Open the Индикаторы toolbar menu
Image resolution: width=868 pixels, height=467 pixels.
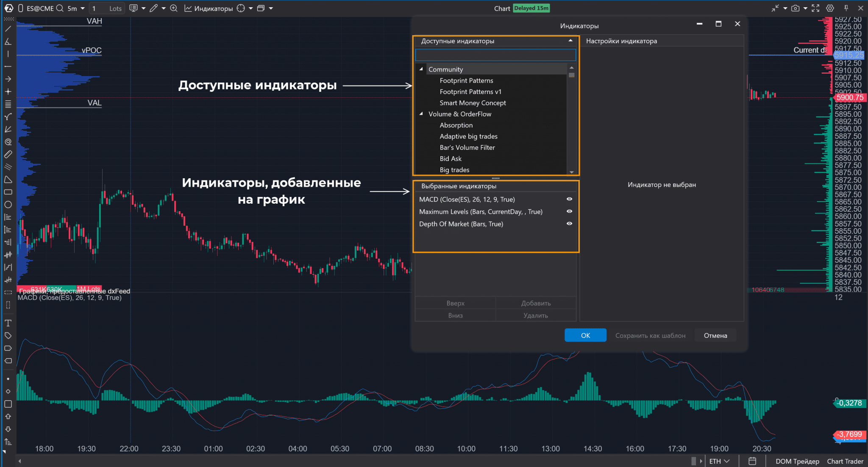pos(209,8)
